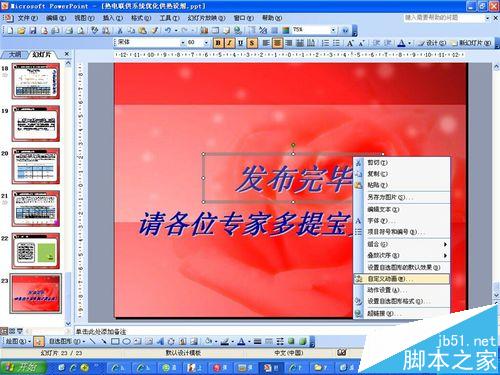Click the 设计(S) design button
Screen dimensions: 500x375
(x=432, y=43)
